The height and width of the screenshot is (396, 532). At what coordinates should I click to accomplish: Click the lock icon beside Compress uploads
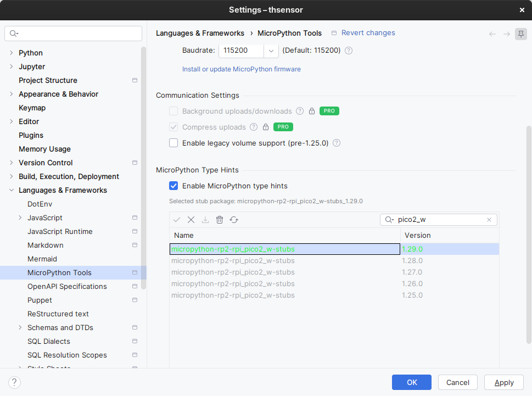point(266,127)
